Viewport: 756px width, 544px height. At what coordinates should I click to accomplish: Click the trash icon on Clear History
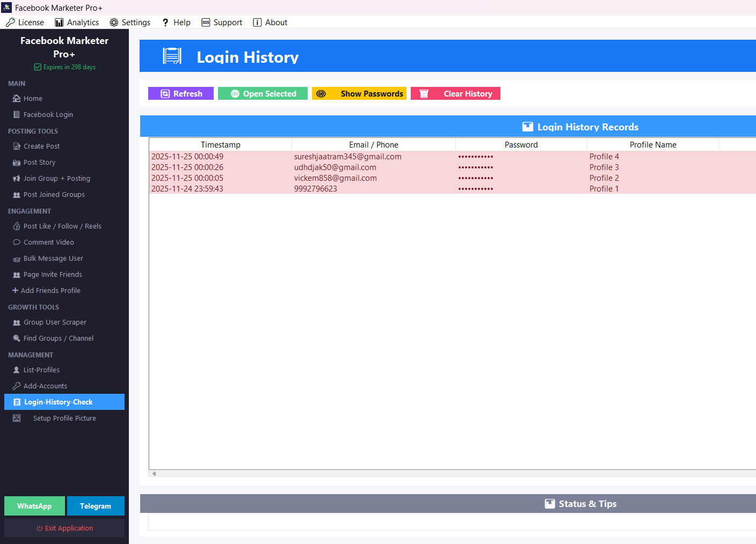tap(424, 94)
